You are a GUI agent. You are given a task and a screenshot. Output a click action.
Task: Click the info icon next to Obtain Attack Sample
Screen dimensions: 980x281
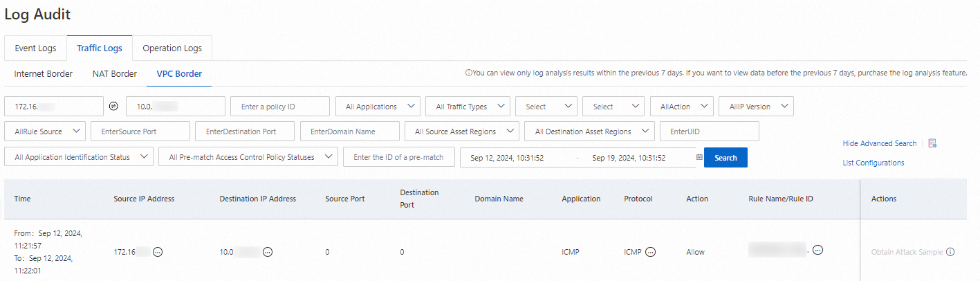pyautogui.click(x=950, y=252)
